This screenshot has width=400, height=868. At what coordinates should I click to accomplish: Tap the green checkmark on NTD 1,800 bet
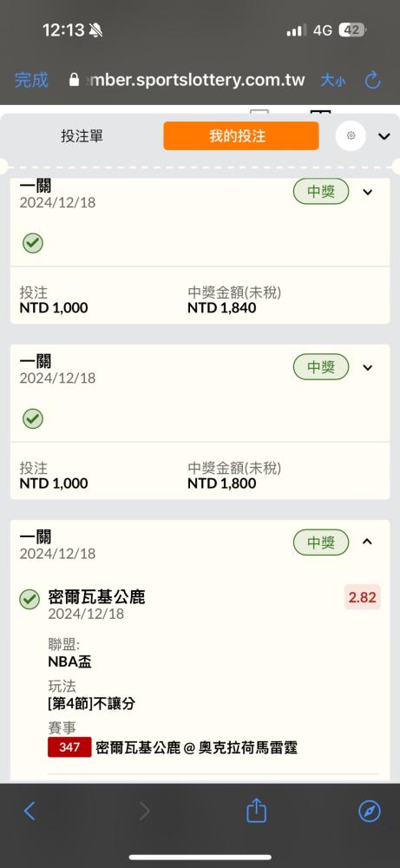point(33,418)
